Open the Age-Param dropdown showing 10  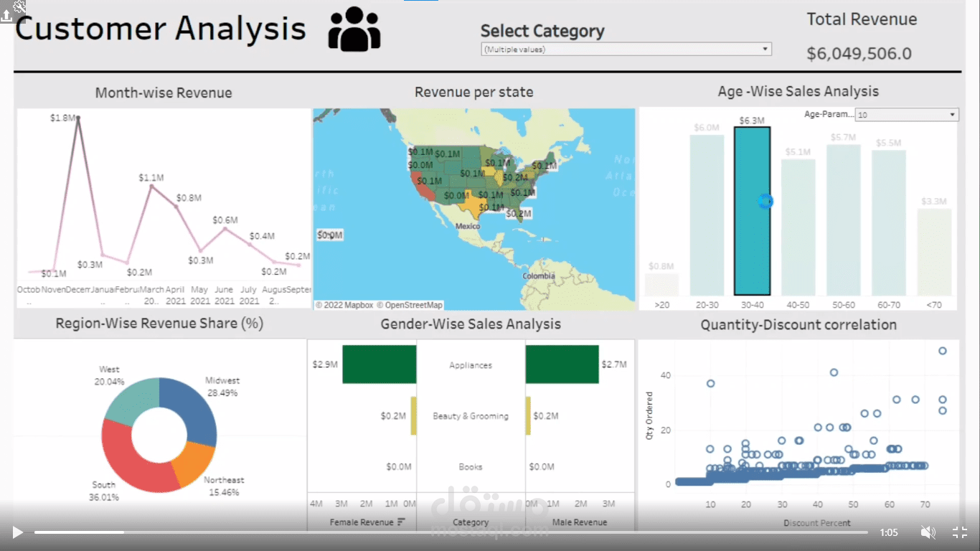906,114
